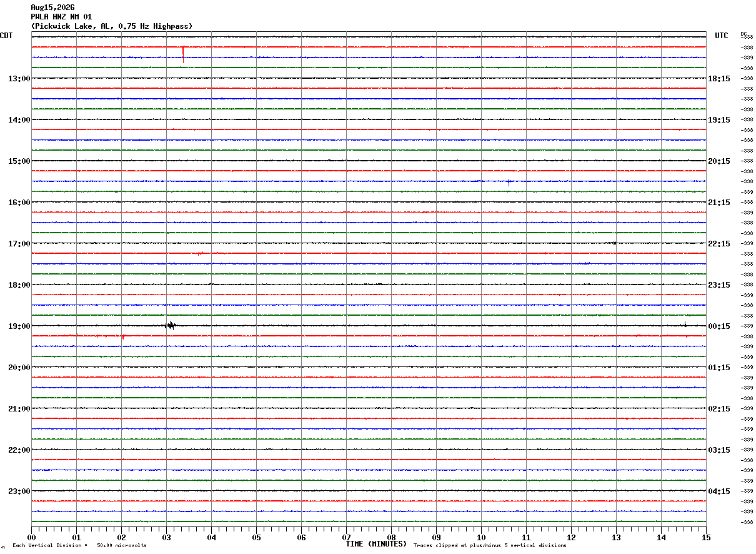Click the 13:00 CDT time label
Viewport: 756px width, 554px height.
point(19,79)
